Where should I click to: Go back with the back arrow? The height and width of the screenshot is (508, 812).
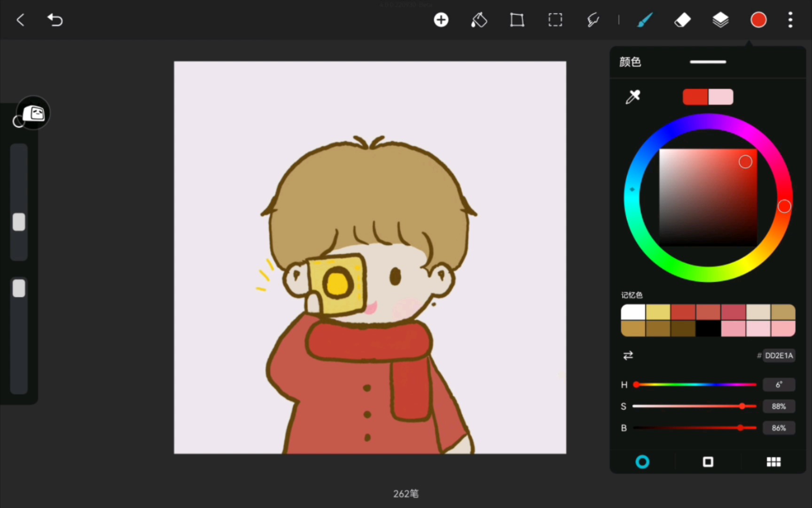point(20,20)
